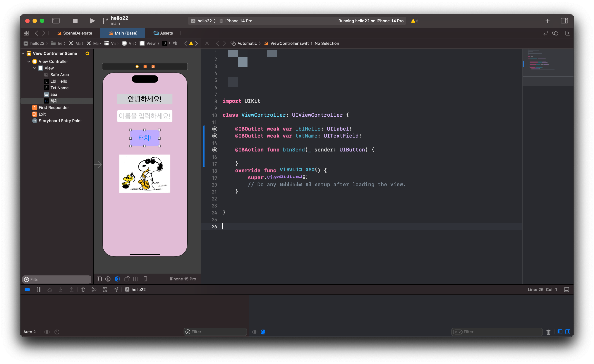Toggle the navigator sidebar panel icon
The image size is (594, 364).
point(56,21)
